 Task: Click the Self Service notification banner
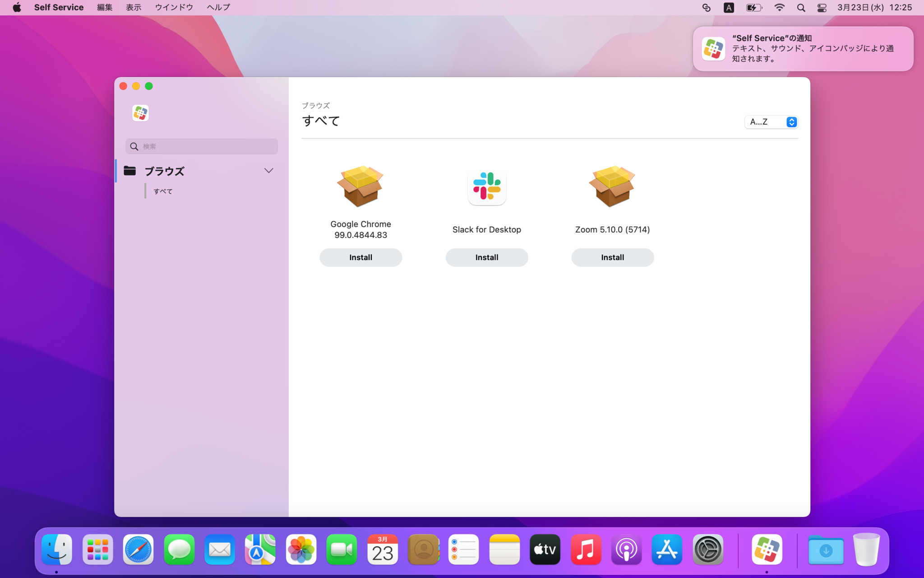[803, 49]
